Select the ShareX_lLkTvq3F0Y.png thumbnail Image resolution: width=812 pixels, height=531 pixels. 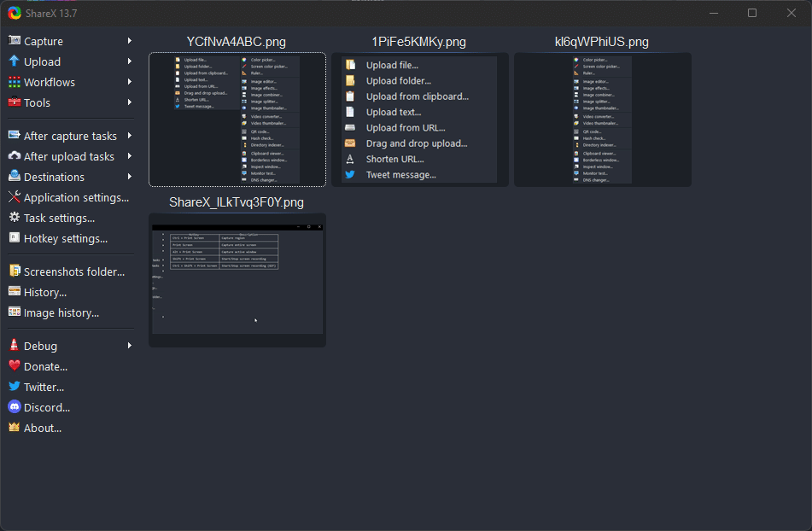tap(237, 280)
